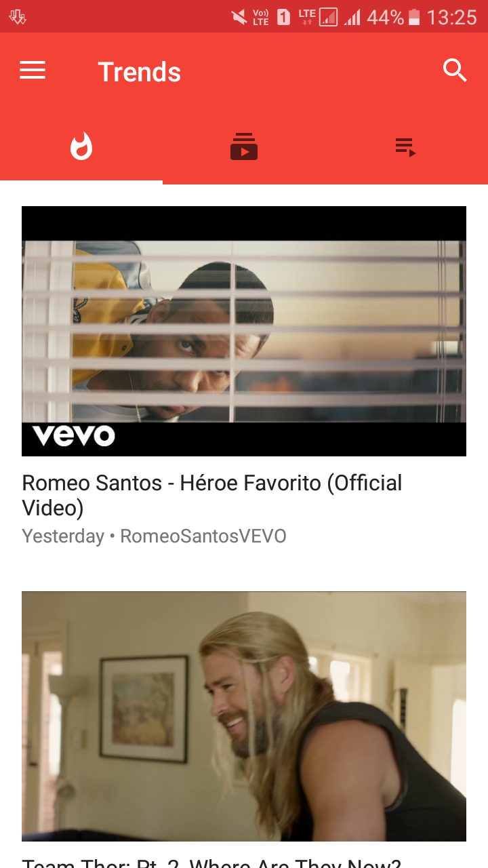Open the playlist queue tab
Viewport: 488px width, 868px height.
406,146
